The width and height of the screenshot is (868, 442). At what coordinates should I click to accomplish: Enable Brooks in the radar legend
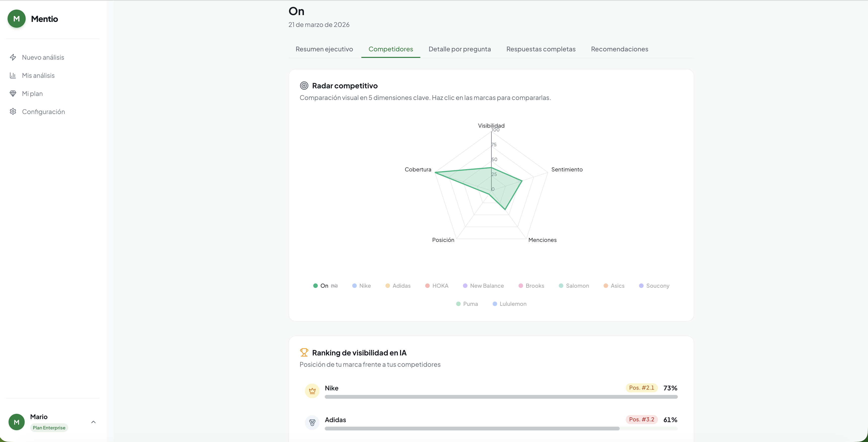click(x=531, y=286)
